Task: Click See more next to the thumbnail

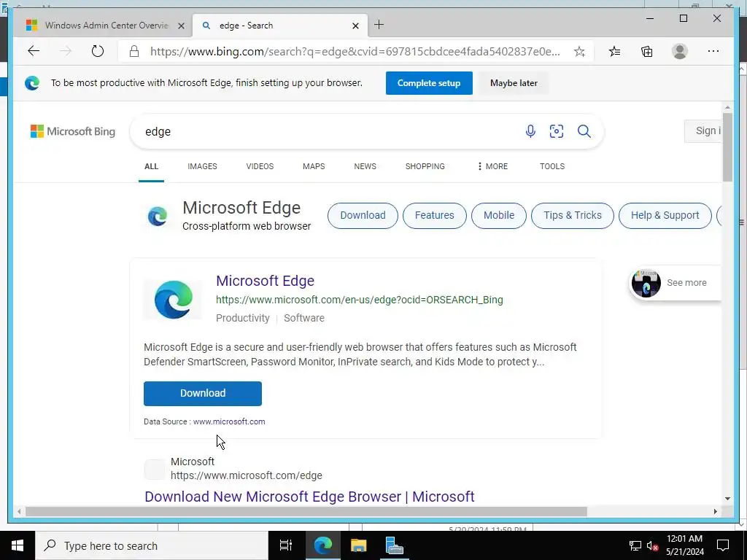Action: 686,282
